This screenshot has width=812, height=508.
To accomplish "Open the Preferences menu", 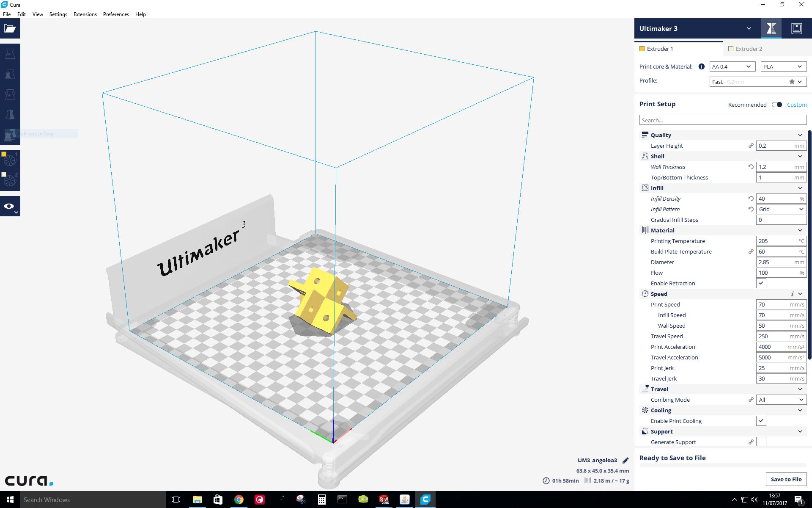I will coord(116,14).
